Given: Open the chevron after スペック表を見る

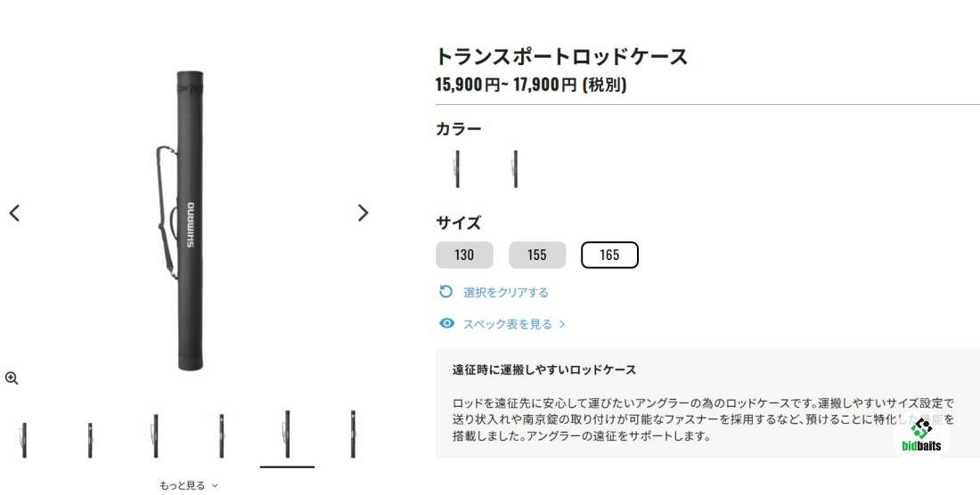Looking at the screenshot, I should pyautogui.click(x=562, y=324).
